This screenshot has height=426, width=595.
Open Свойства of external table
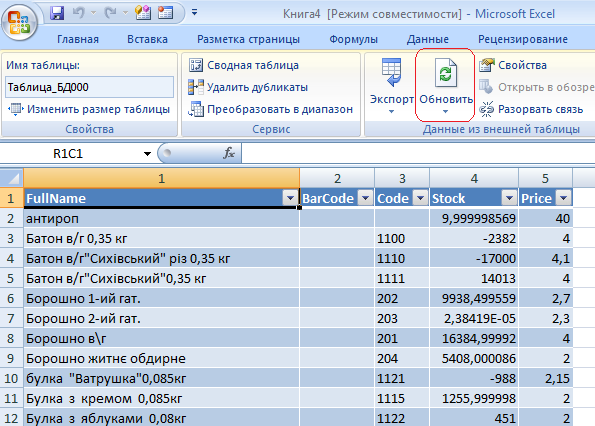click(x=513, y=65)
